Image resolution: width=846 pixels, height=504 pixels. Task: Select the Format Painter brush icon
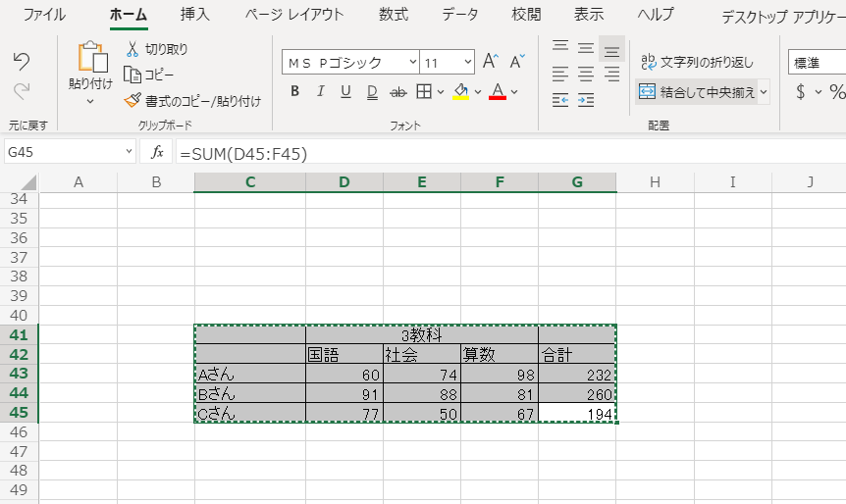tap(133, 100)
